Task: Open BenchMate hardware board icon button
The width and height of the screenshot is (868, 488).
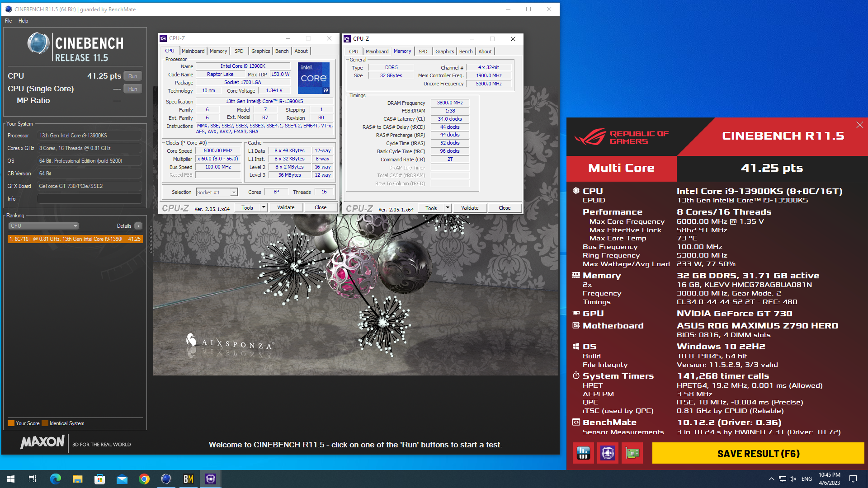Action: 632,453
